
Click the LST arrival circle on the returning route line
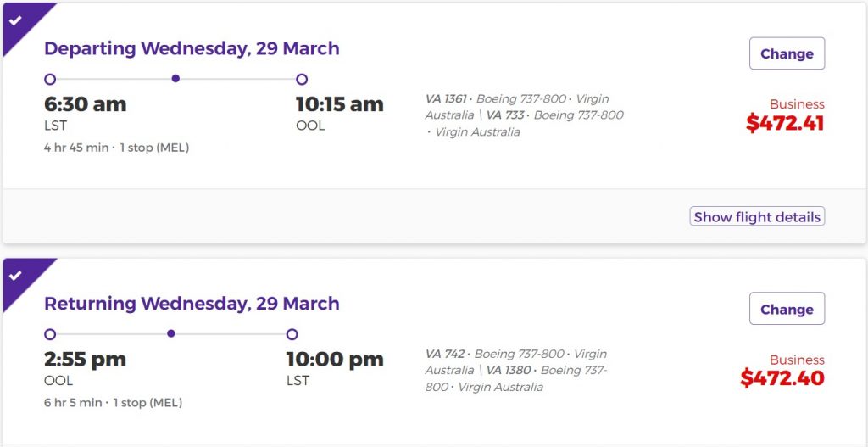tap(292, 334)
